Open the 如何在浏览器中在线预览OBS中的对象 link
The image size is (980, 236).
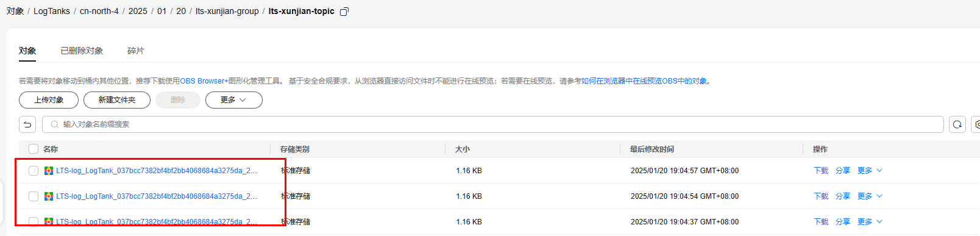(x=644, y=81)
